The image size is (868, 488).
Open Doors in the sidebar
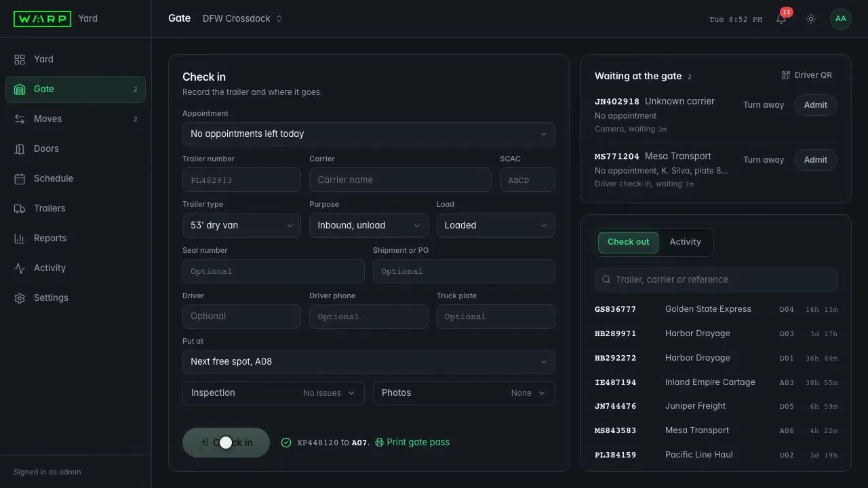[x=75, y=148]
